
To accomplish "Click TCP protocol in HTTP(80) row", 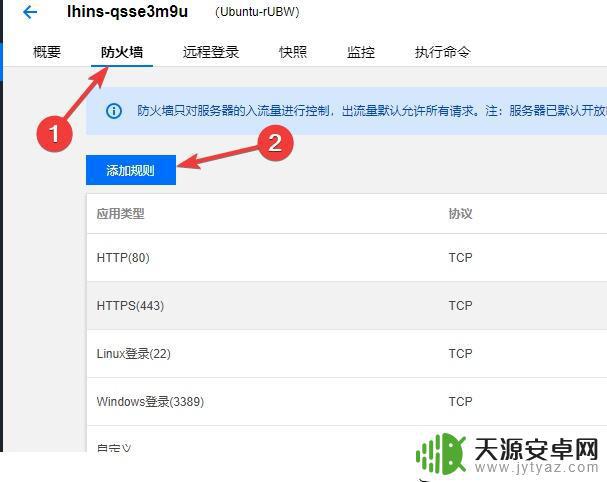I will (x=460, y=257).
